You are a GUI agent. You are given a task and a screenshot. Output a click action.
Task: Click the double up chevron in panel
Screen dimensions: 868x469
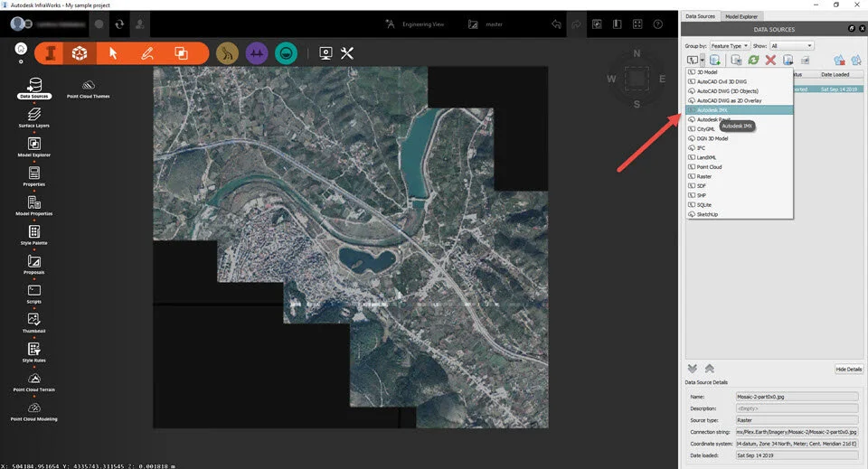click(x=709, y=369)
